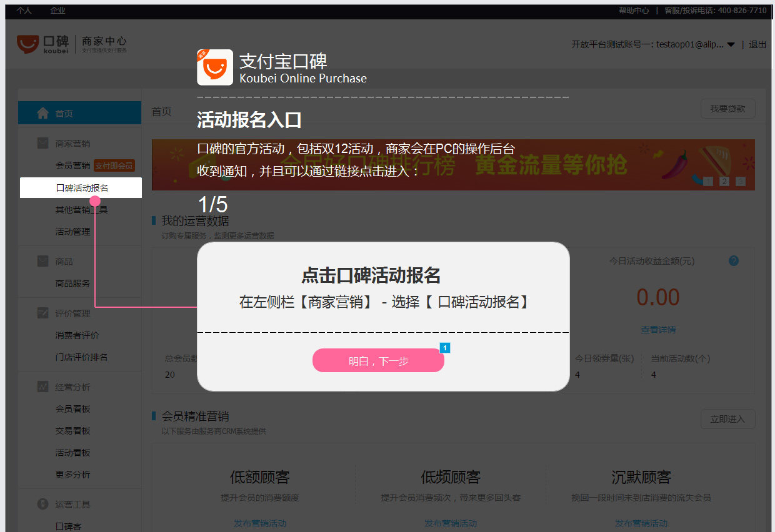This screenshot has width=775, height=532.
Task: Click the 0.00 earnings amount
Action: [x=658, y=297]
